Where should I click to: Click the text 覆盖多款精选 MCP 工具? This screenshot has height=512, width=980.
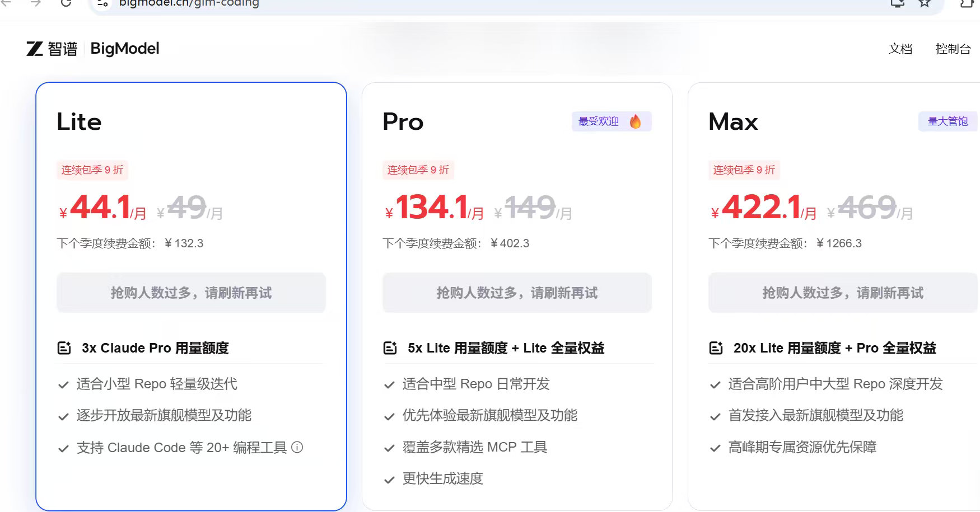[475, 447]
